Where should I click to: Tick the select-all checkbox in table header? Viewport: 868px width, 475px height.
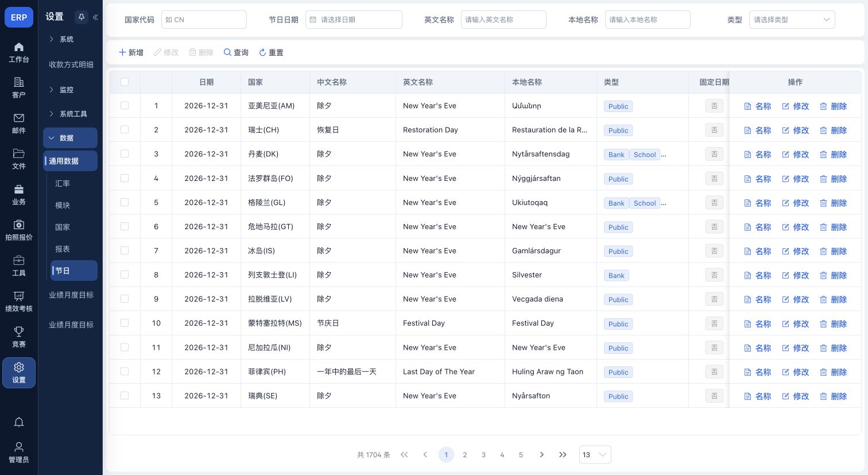click(x=125, y=82)
